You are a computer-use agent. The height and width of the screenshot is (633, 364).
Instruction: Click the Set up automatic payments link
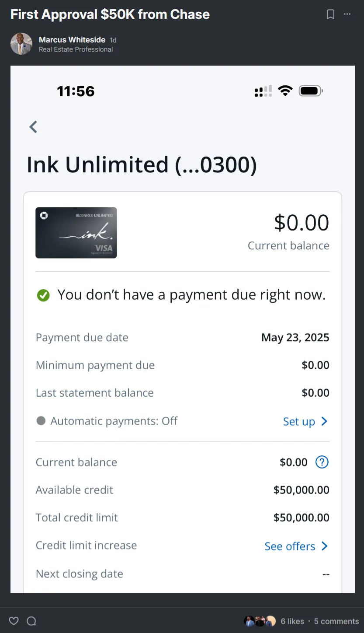pyautogui.click(x=299, y=422)
